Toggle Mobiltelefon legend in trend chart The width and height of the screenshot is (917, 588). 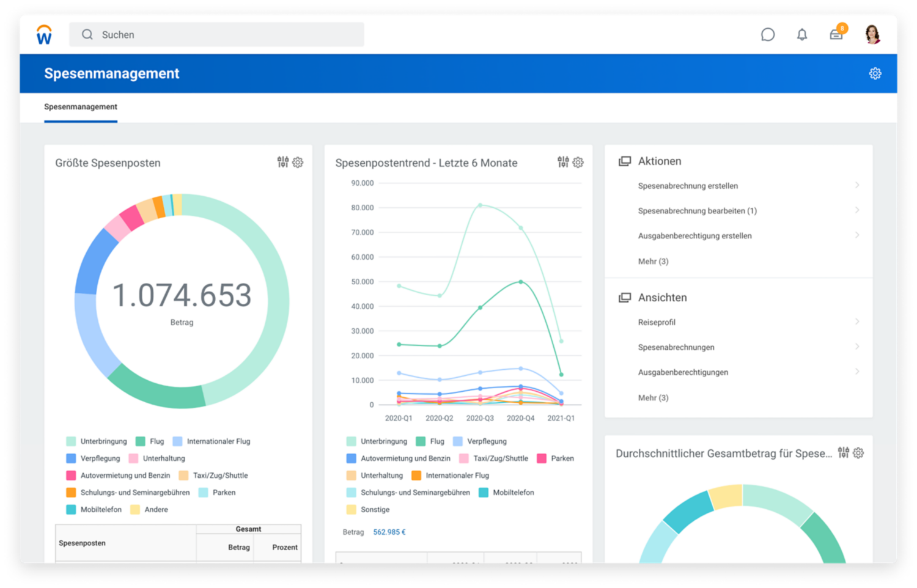tap(506, 493)
